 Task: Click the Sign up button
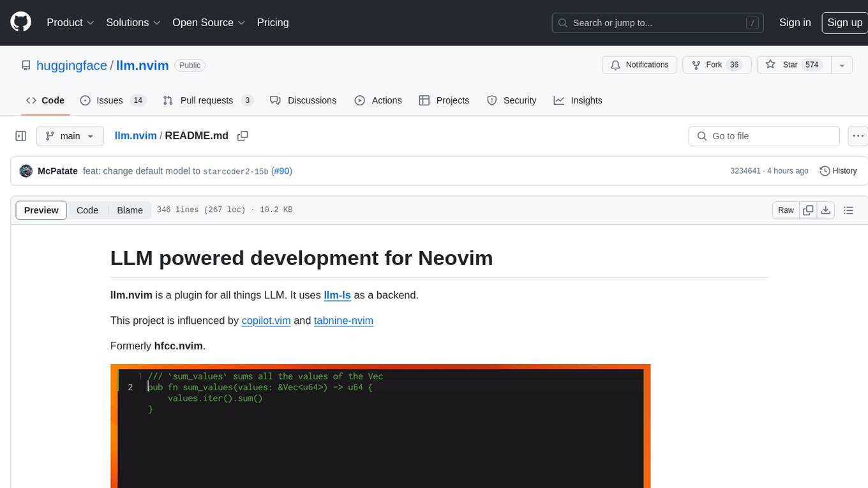coord(844,22)
